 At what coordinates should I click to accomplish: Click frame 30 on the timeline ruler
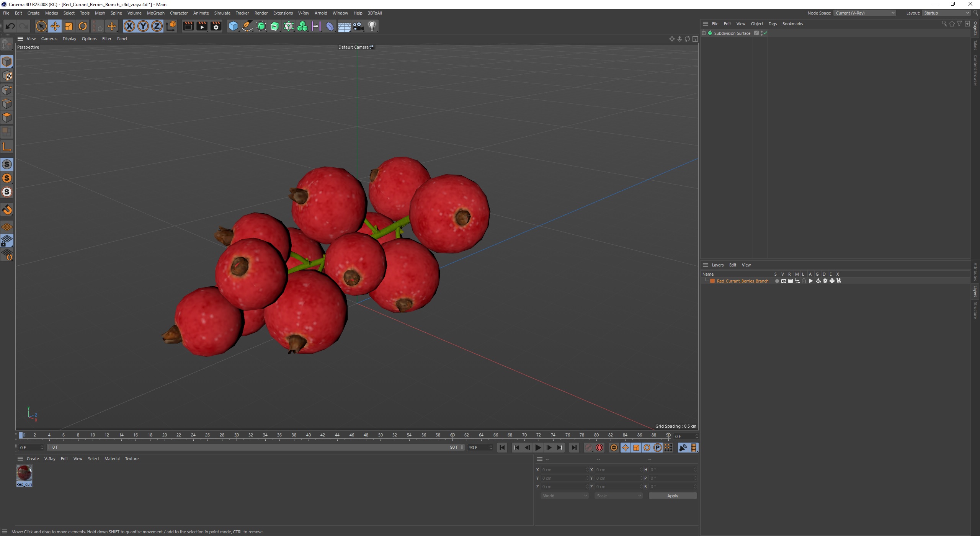point(237,435)
